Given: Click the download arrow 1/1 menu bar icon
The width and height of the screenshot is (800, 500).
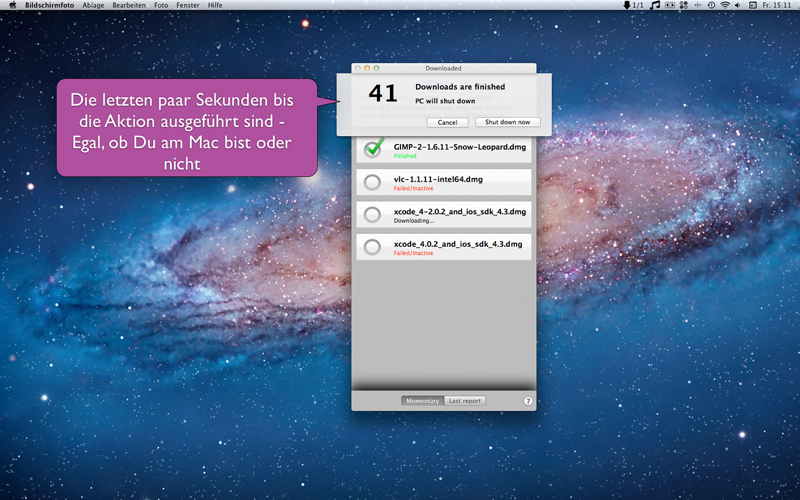Looking at the screenshot, I should [633, 5].
